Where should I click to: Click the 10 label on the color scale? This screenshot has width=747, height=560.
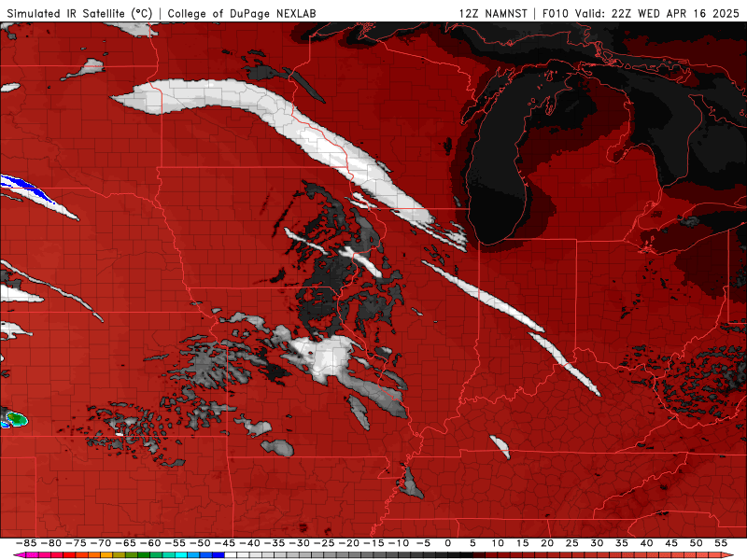(x=498, y=543)
